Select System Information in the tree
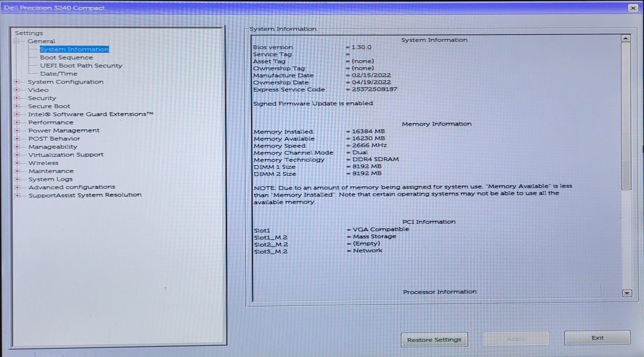Image resolution: width=644 pixels, height=357 pixels. point(74,49)
